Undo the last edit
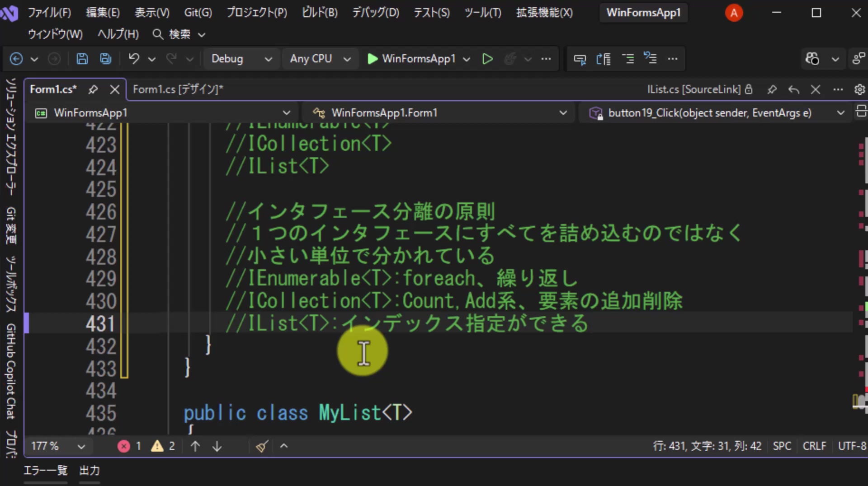868x486 pixels. [x=134, y=59]
